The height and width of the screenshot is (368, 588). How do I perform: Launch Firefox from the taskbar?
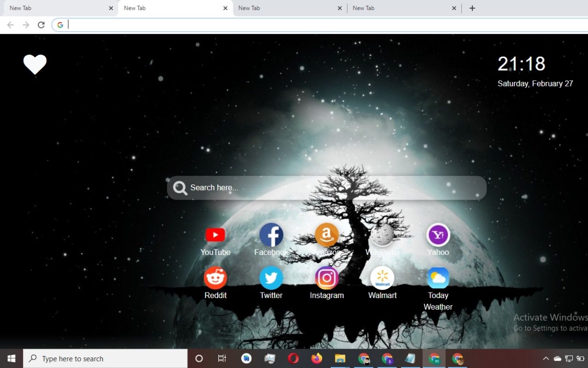317,358
